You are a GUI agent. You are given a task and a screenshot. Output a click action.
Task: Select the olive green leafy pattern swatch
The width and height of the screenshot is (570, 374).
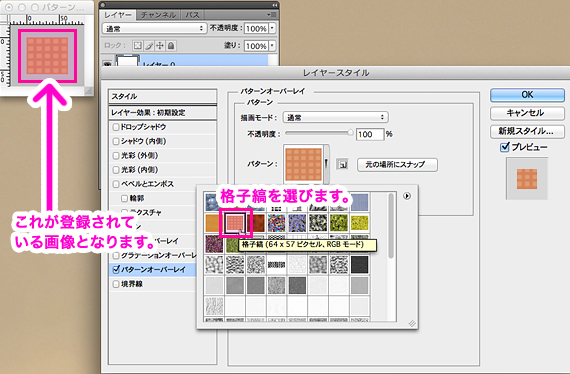pos(339,223)
